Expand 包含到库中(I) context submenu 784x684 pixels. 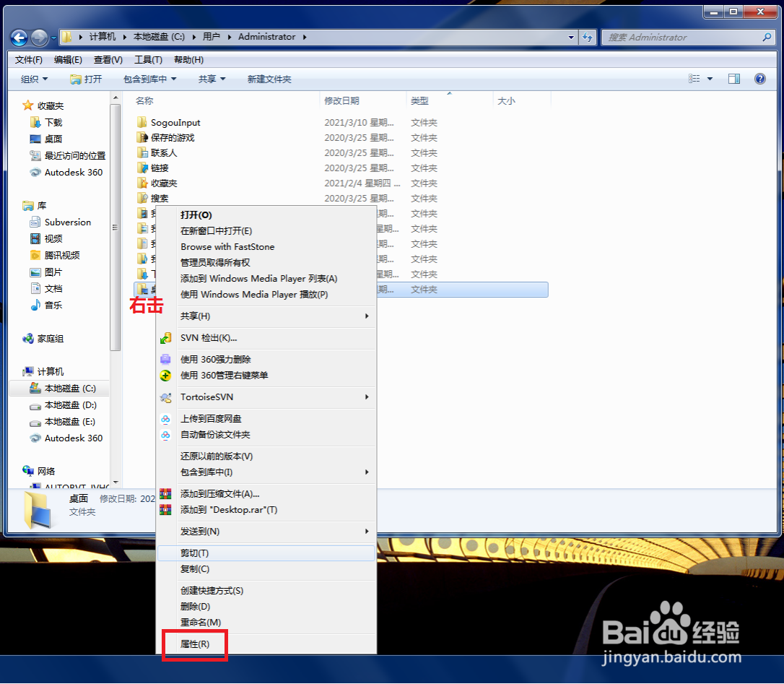367,472
